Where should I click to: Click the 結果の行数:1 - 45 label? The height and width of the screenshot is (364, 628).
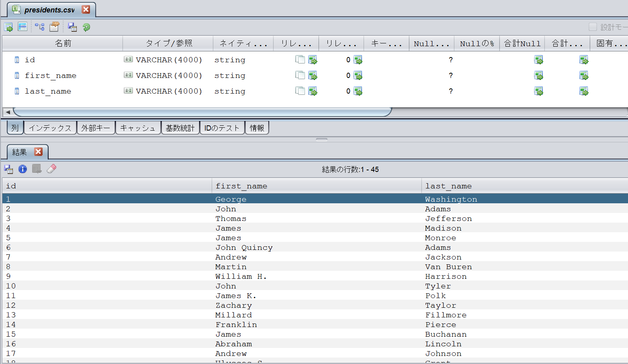pyautogui.click(x=350, y=169)
